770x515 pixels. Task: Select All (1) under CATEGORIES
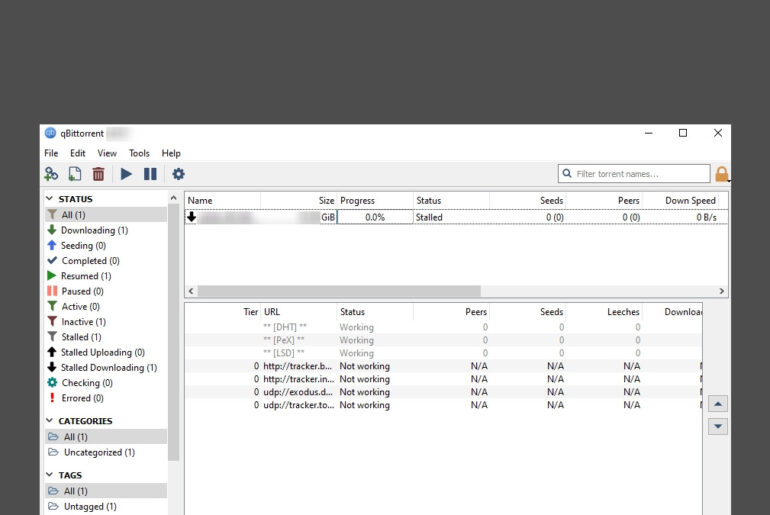[106, 436]
